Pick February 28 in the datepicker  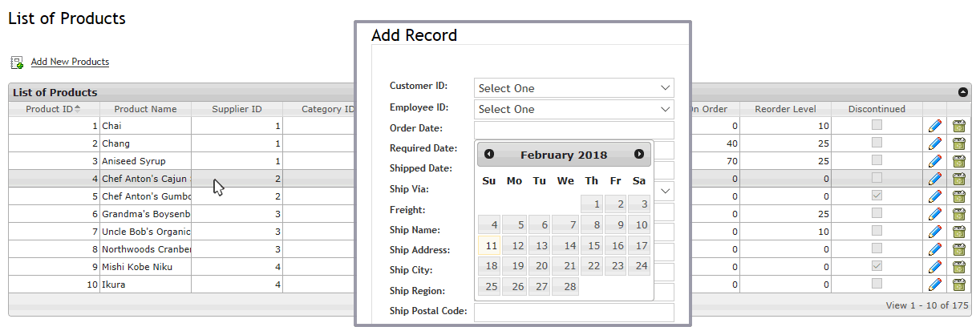(x=566, y=286)
